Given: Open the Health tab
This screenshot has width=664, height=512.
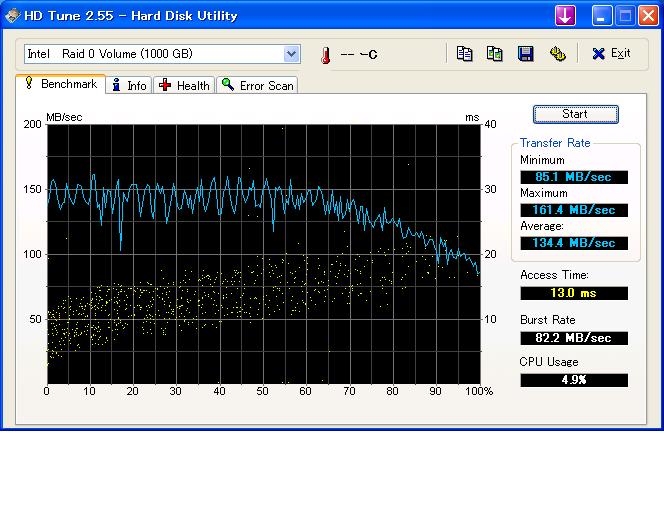Looking at the screenshot, I should [x=184, y=85].
